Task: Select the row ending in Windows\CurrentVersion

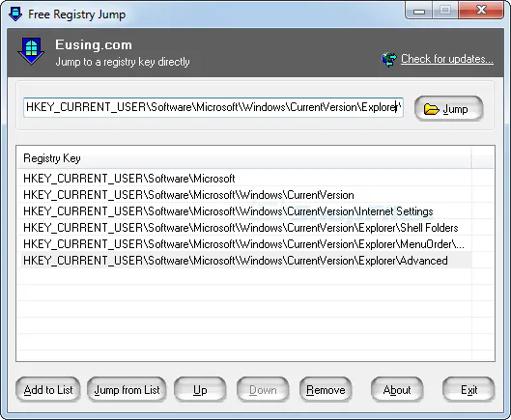Action: 244,195
